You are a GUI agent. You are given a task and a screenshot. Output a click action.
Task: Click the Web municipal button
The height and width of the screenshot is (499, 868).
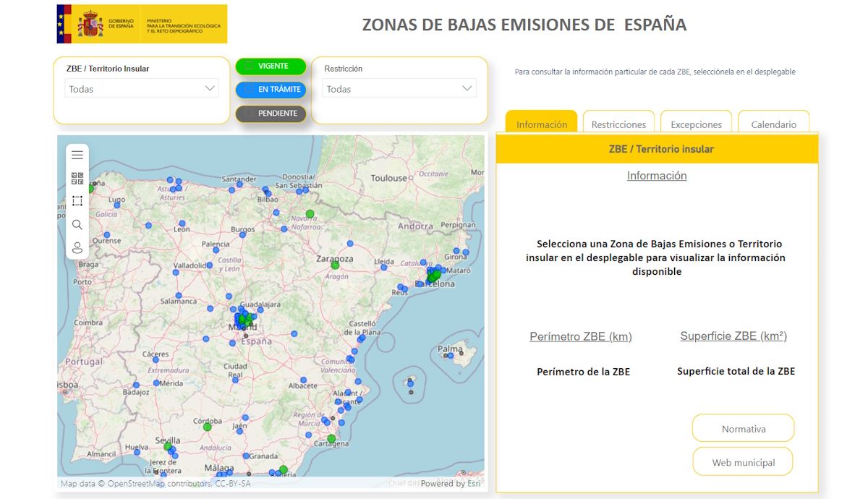tap(743, 462)
